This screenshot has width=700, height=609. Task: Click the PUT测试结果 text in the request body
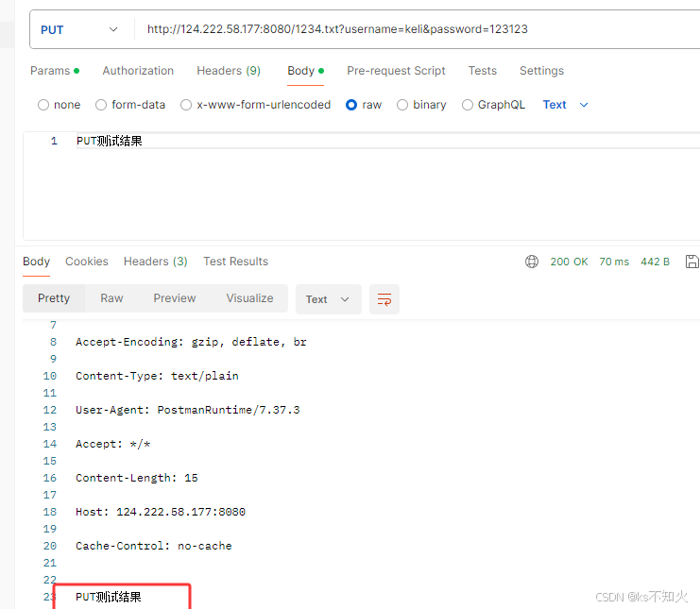110,141
